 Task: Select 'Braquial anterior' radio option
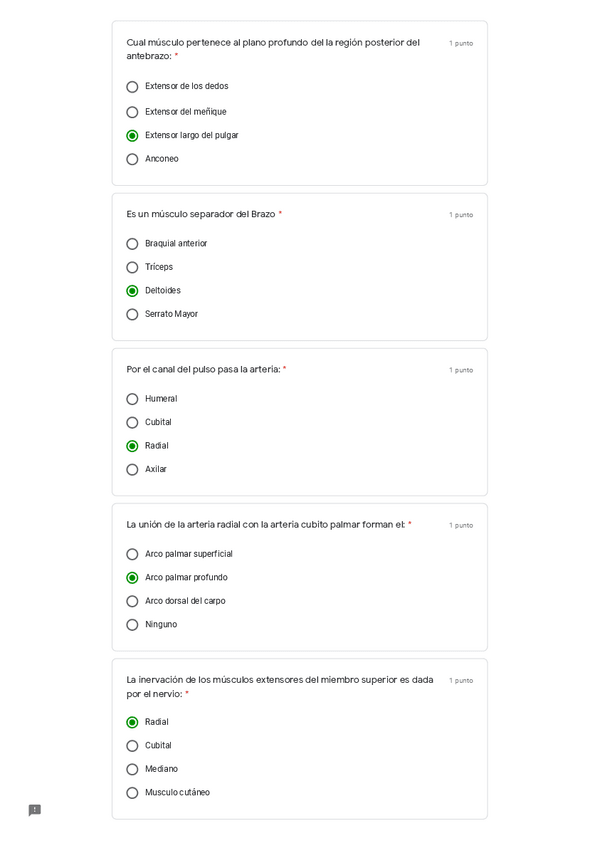tap(132, 244)
